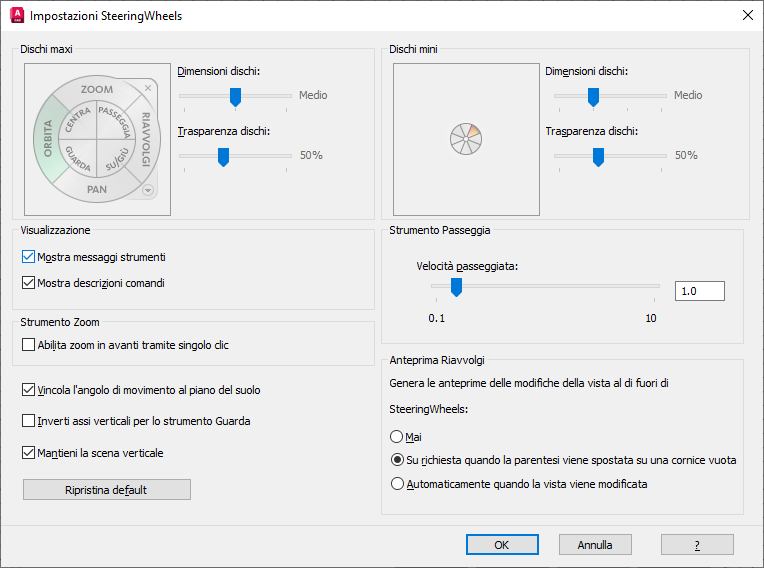This screenshot has width=764, height=568.
Task: Click the walk speed value field
Action: pos(699,291)
